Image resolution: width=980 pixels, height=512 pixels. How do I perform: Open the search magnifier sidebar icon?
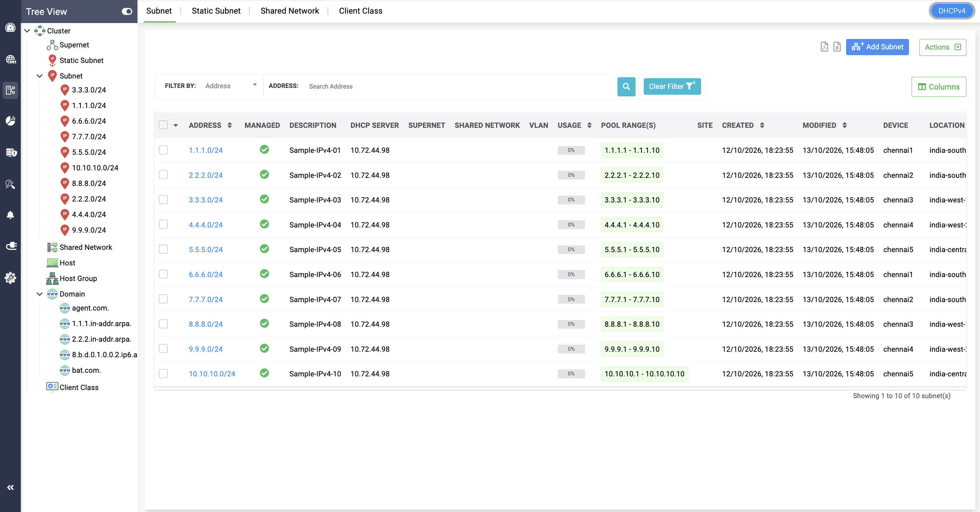click(10, 184)
